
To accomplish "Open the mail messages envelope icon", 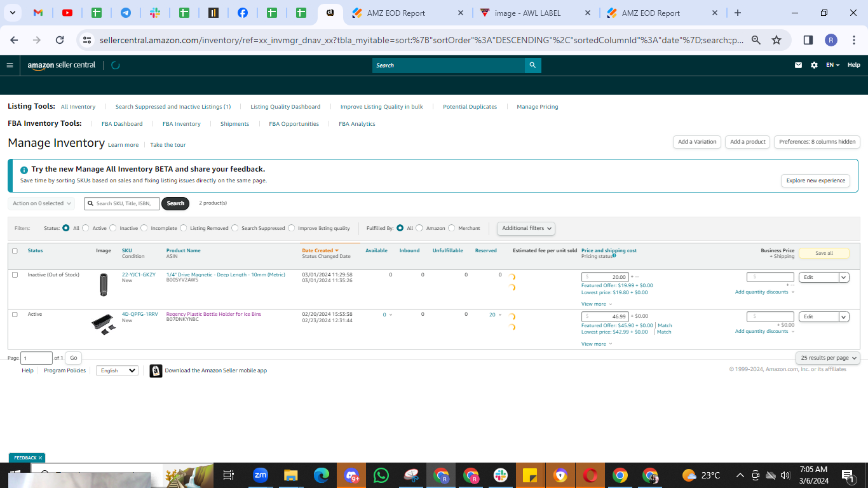I will point(798,65).
